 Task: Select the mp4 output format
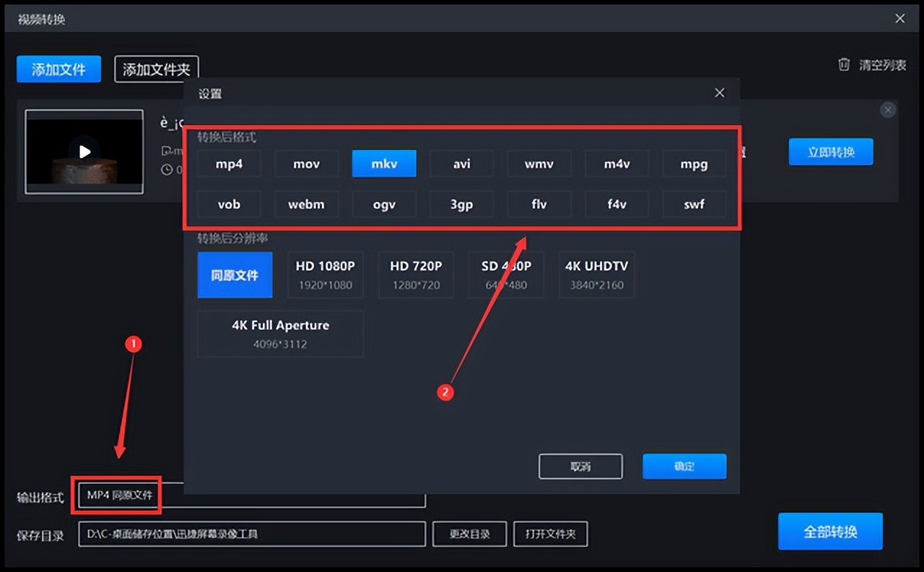[229, 164]
